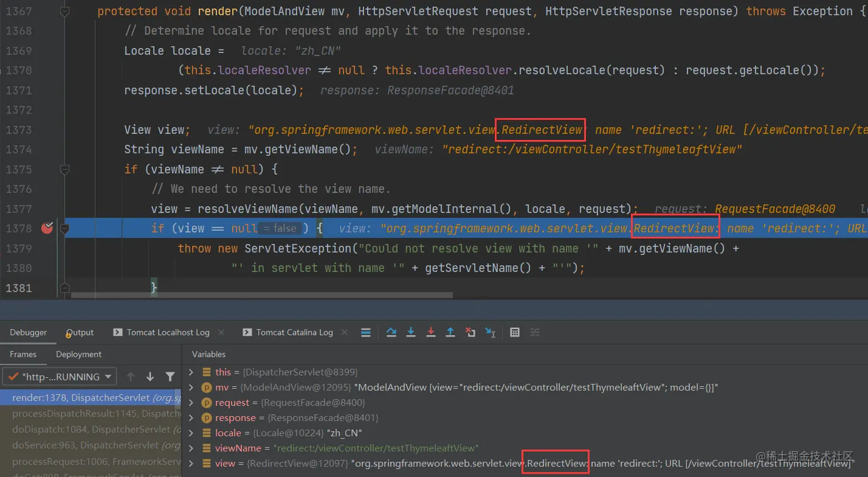
Task: Expand the 'this' DispatcherServlet variable
Action: (x=191, y=372)
